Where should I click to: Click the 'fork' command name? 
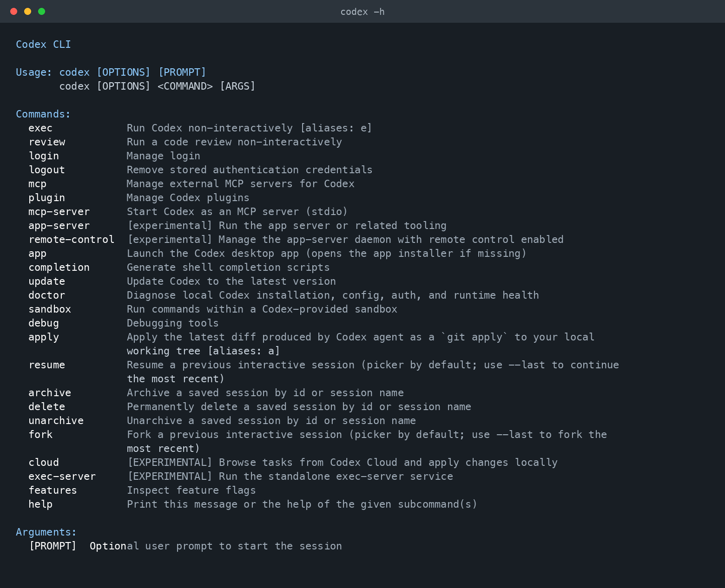[x=40, y=435]
